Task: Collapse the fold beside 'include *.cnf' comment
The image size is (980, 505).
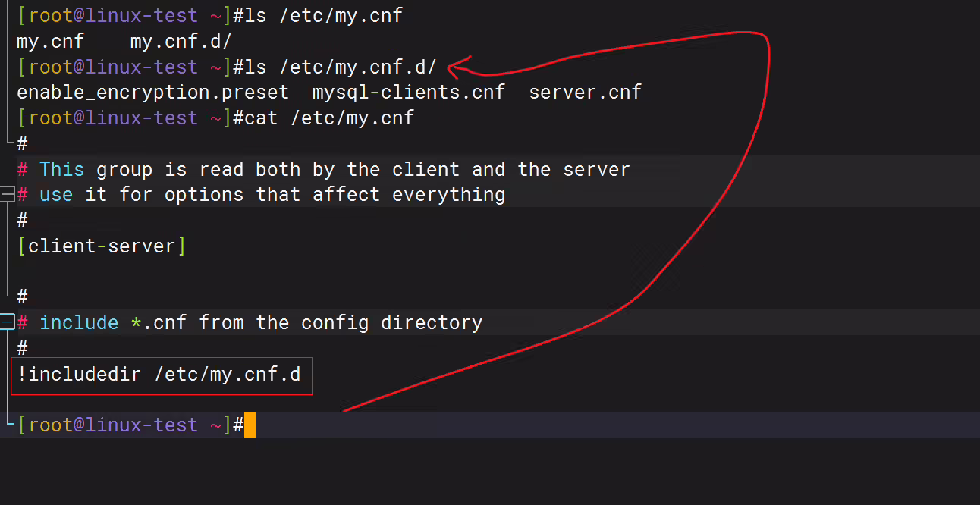Action: click(7, 322)
